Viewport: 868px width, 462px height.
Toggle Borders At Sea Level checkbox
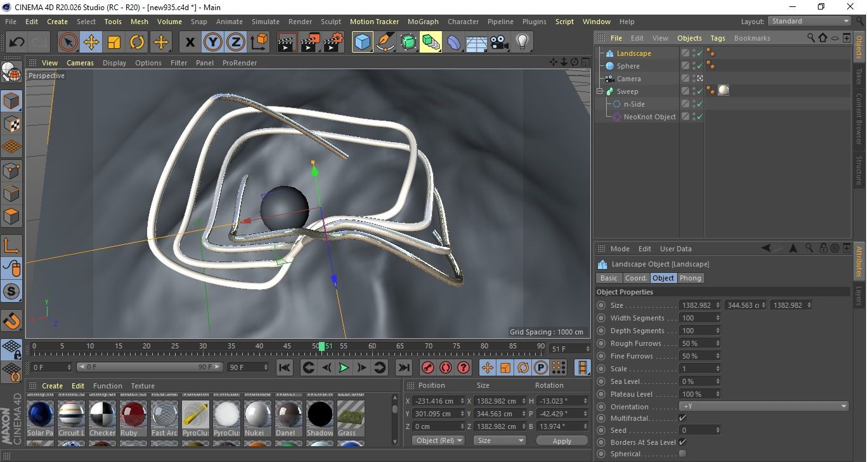(682, 442)
